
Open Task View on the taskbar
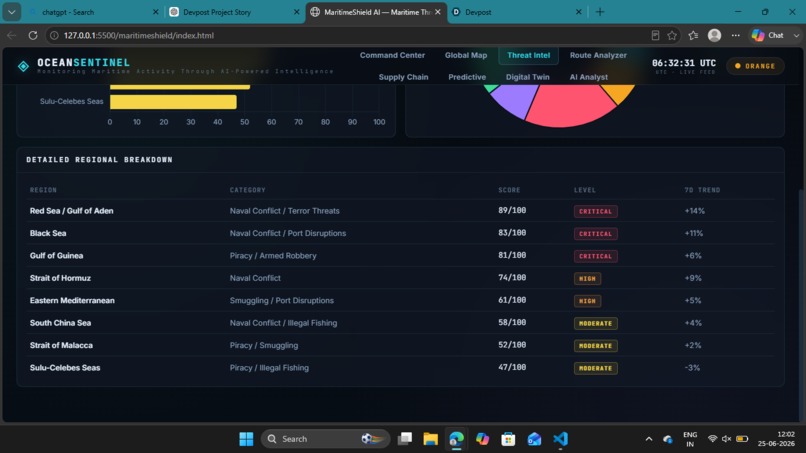(405, 439)
